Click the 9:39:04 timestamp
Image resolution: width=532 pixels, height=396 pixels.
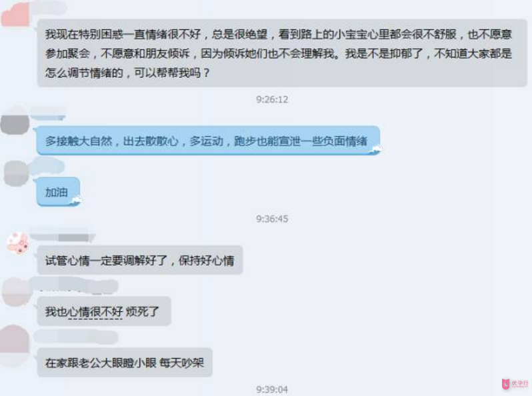tap(272, 389)
